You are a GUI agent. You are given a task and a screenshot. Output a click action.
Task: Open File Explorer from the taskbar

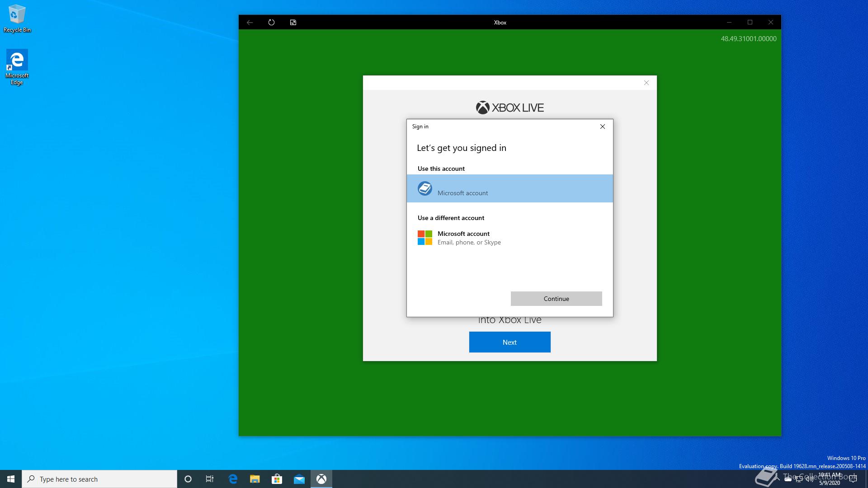pyautogui.click(x=255, y=479)
